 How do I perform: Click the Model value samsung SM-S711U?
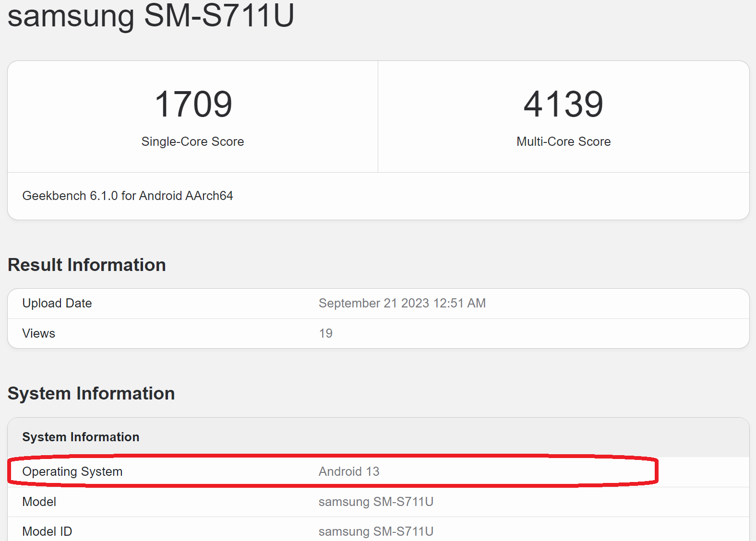coord(376,502)
